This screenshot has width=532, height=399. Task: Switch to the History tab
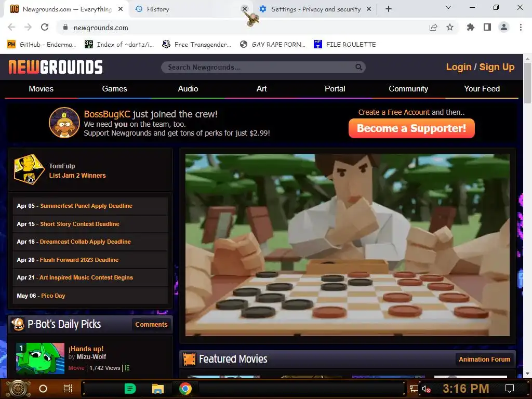coord(191,9)
